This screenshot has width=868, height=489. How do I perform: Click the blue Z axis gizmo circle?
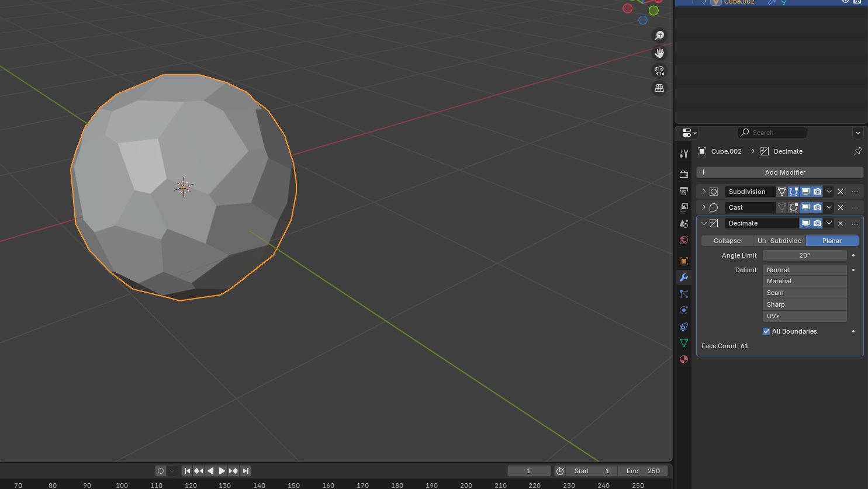643,20
